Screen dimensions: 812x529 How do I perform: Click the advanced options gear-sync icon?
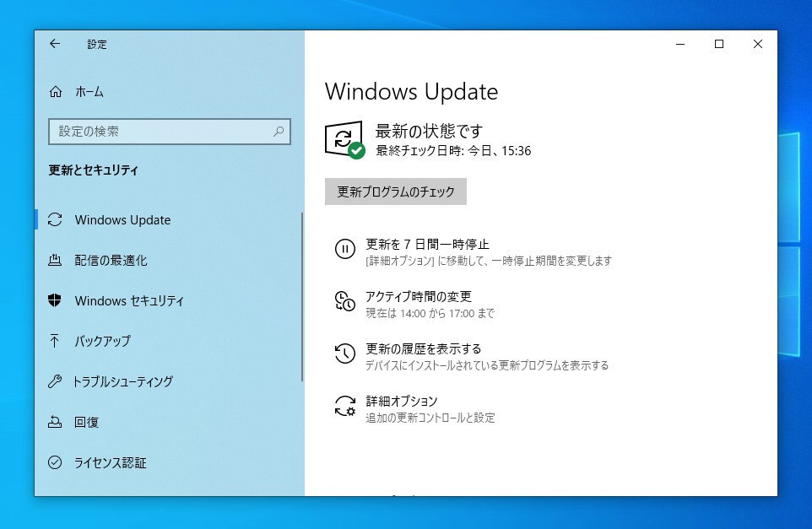click(345, 406)
